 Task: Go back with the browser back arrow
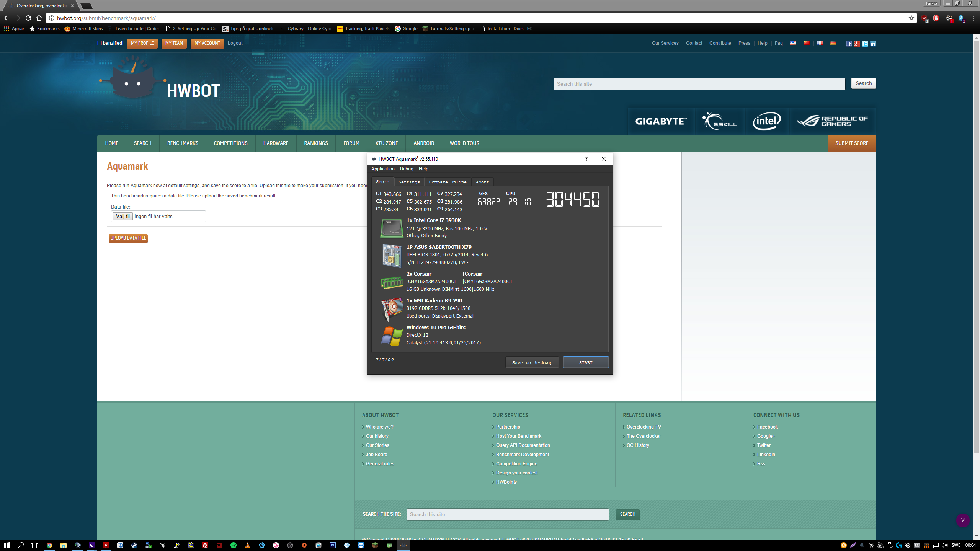point(7,18)
